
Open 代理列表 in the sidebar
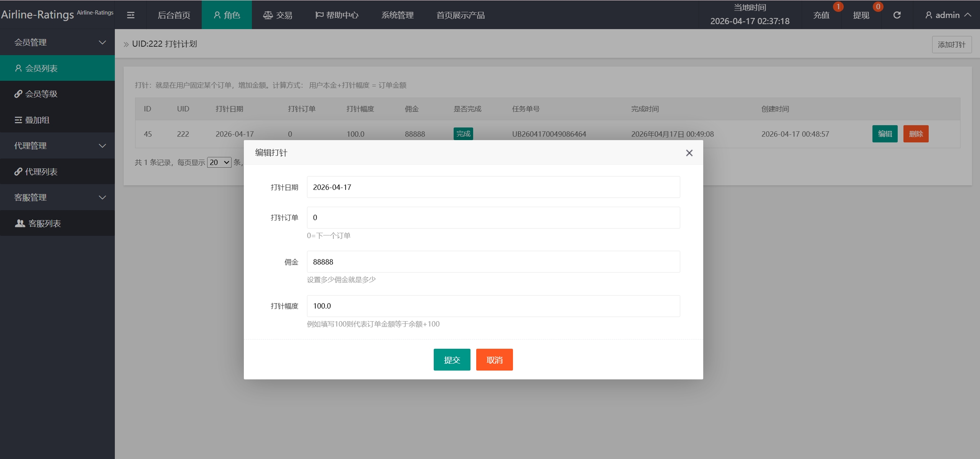pos(41,172)
